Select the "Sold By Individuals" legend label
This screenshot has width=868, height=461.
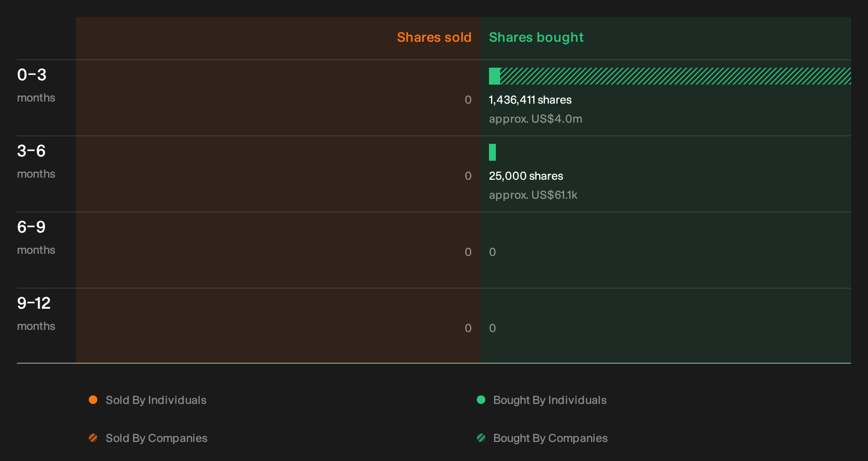[x=156, y=400]
